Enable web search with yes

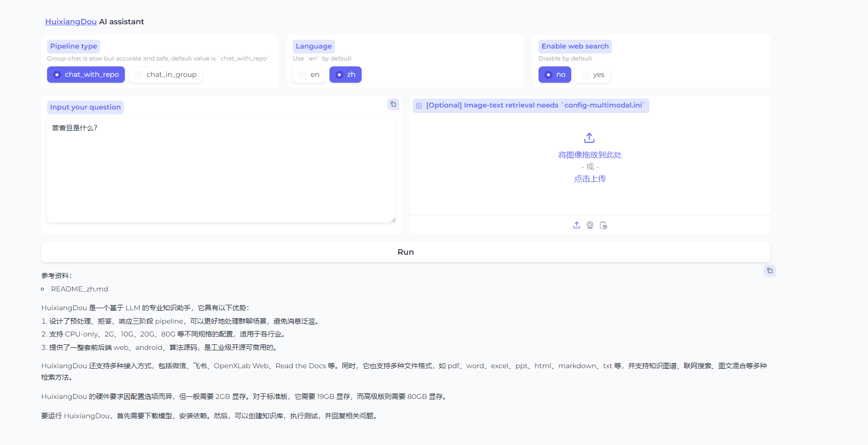(593, 74)
